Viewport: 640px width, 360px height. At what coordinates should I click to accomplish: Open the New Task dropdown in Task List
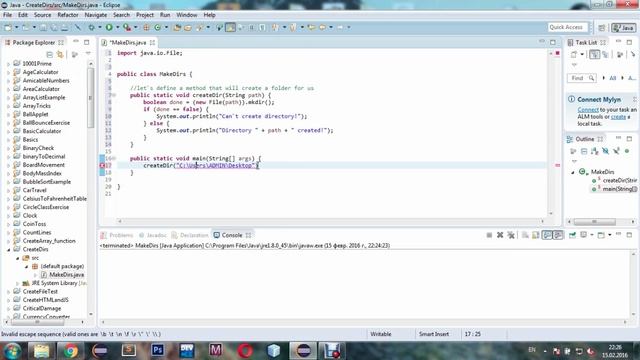click(582, 54)
